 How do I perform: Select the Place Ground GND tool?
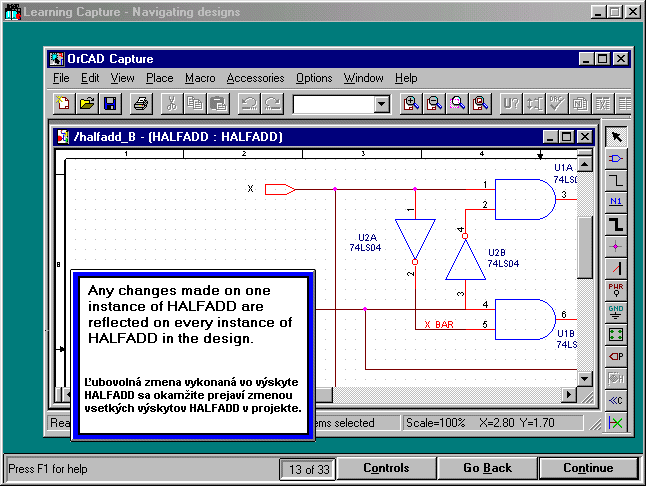pos(616,311)
